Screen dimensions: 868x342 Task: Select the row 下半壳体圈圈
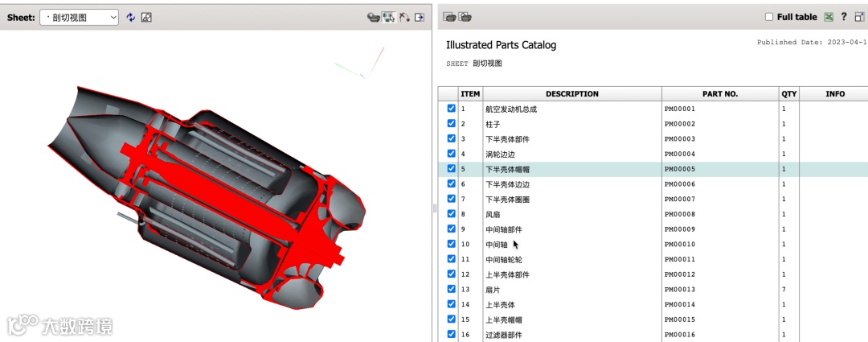pos(653,199)
